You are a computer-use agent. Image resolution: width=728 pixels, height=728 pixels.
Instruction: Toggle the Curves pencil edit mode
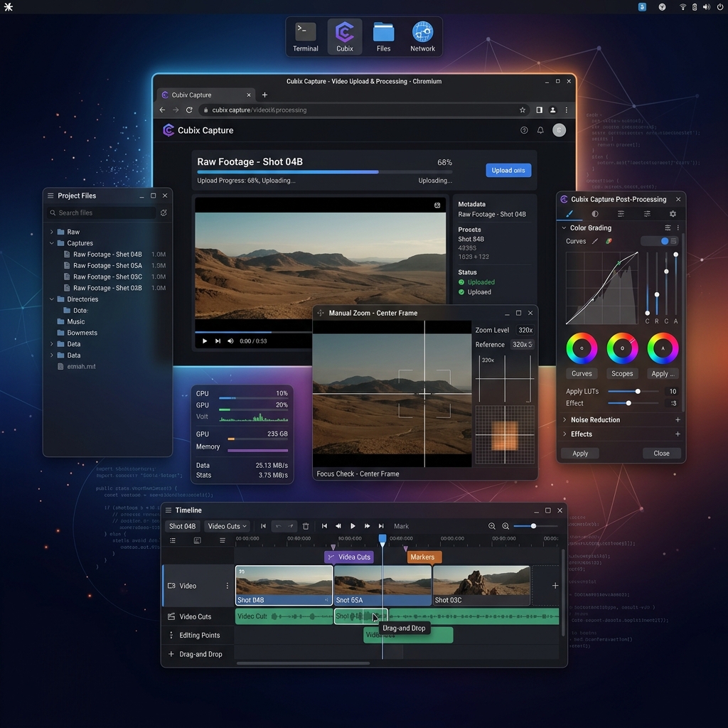[x=595, y=241]
